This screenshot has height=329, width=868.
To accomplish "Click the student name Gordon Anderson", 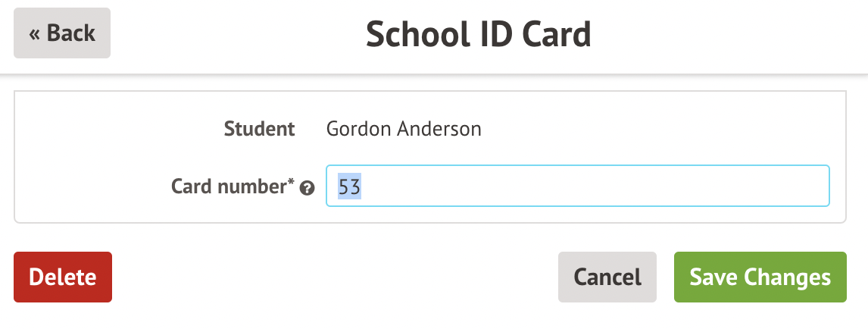I will point(404,129).
